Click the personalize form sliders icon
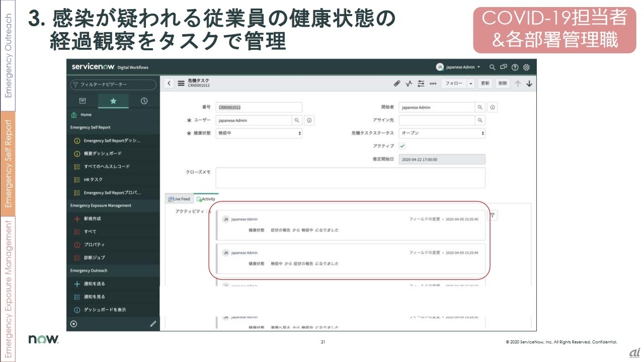Viewport: 644px width, 362px height. tap(421, 83)
